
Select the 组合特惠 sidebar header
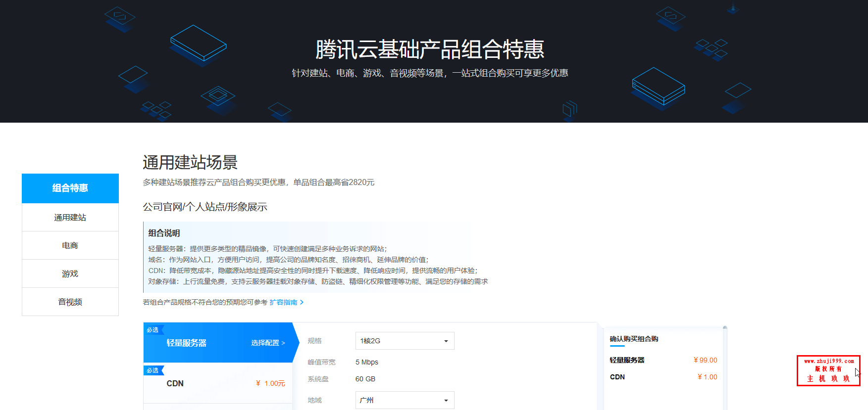[70, 188]
